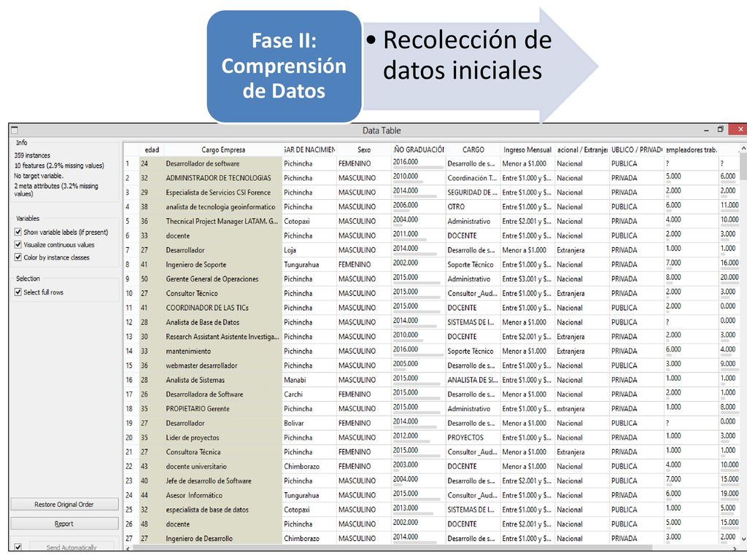The width and height of the screenshot is (747, 560).
Task: Click 'Desarrolladora de Software' cell
Action: point(223,394)
